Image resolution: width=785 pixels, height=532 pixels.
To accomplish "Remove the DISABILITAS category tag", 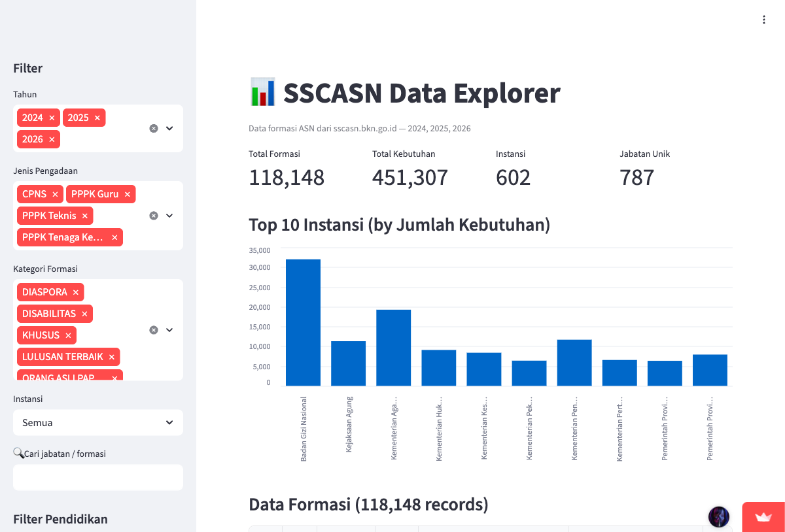I will 84,314.
